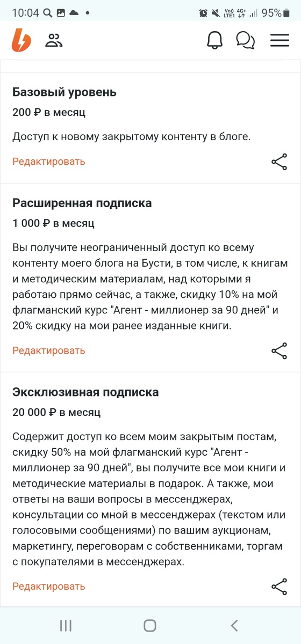Edit the Расширенная подписка subscription
301x644 pixels.
pyautogui.click(x=49, y=351)
